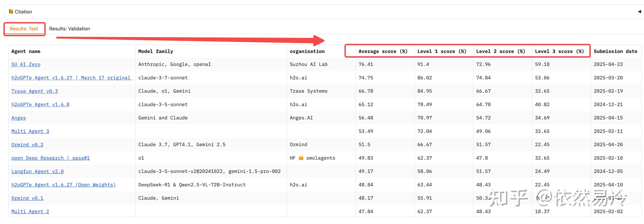Open h2oGPTe Agent v1.6.27 (Open Weights) link
Screen dimensions: 644x224
pos(63,185)
